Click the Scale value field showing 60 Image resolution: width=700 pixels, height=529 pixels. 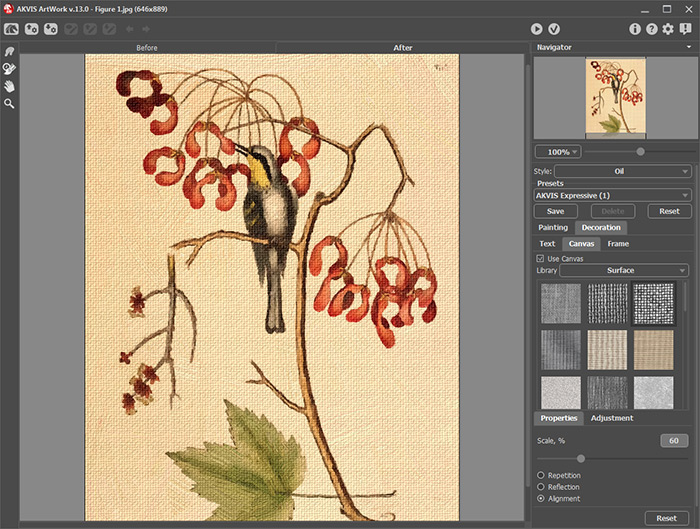[674, 441]
